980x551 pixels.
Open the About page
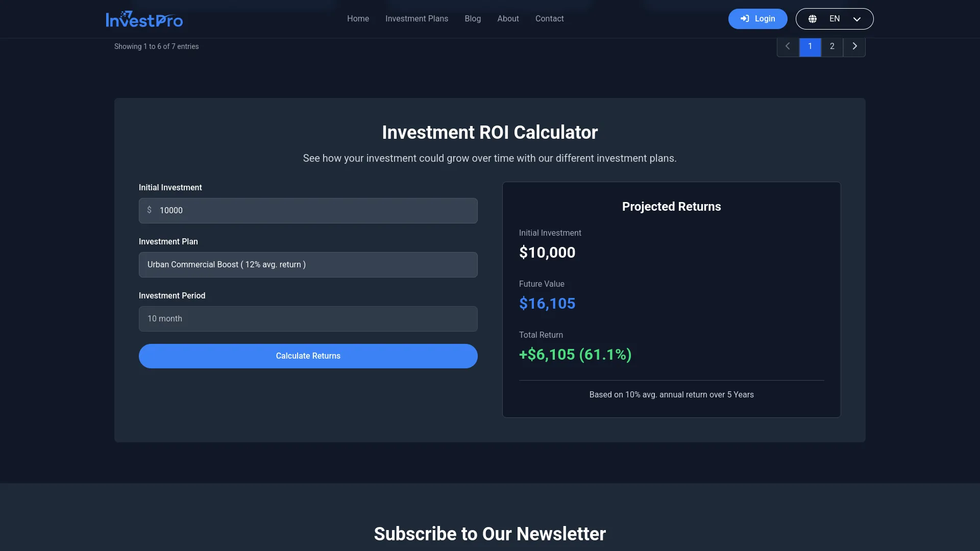pos(507,18)
